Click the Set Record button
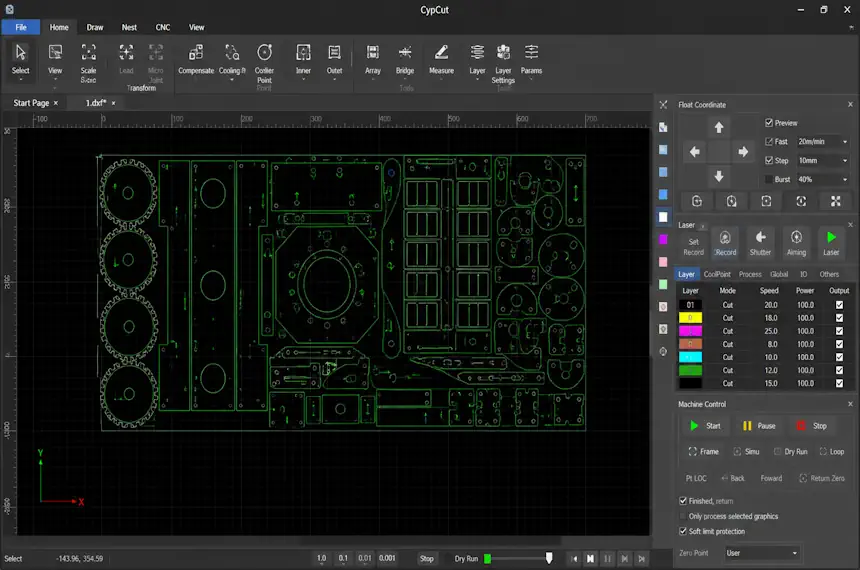This screenshot has height=570, width=860. (x=693, y=247)
